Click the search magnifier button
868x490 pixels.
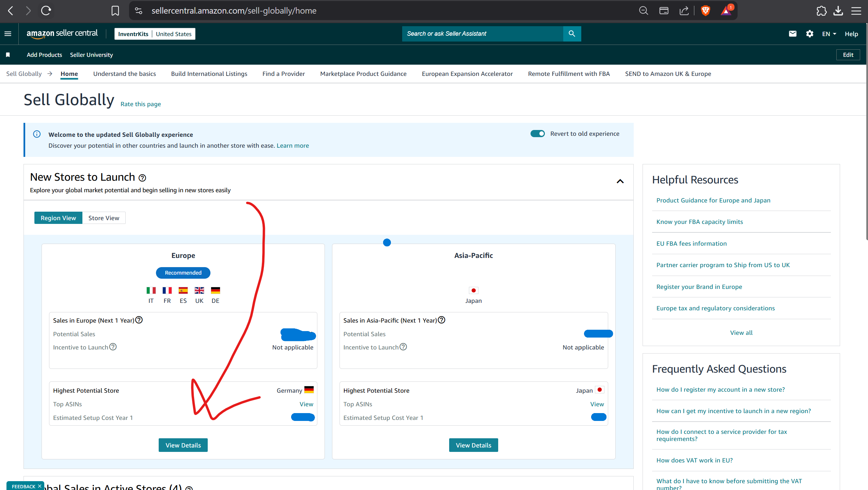572,34
